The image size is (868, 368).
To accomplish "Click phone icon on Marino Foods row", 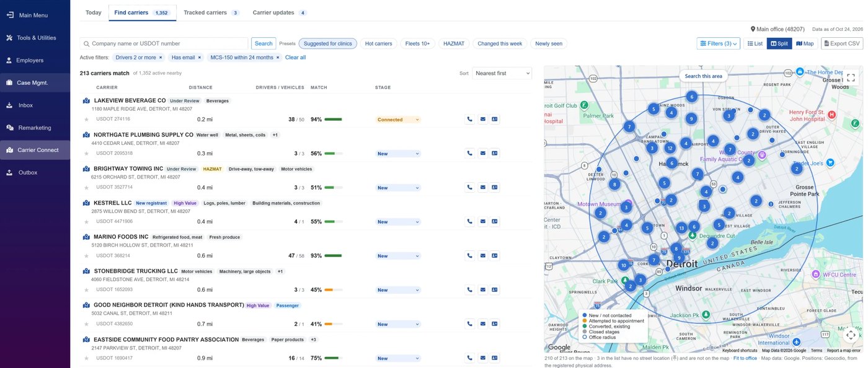I will 469,256.
